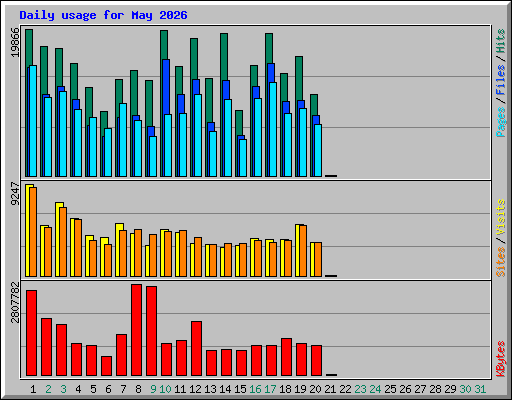The height and width of the screenshot is (400, 512).
Task: Click day 18 on the x-axis
Action: click(285, 389)
